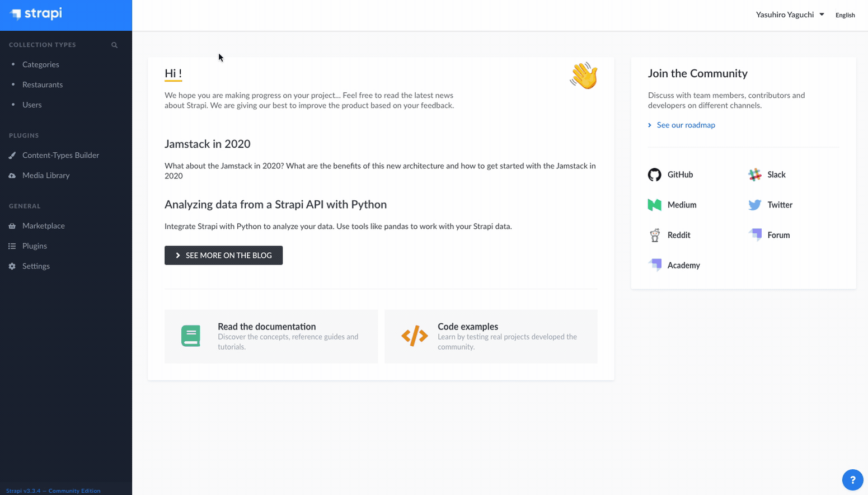
Task: Open Content-Types Builder plugin
Action: pyautogui.click(x=60, y=155)
